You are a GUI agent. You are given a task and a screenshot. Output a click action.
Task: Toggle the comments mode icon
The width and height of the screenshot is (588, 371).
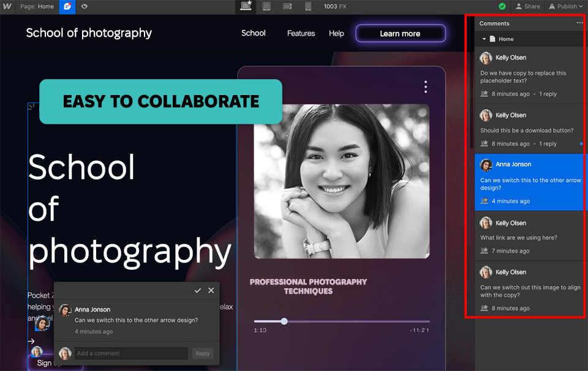[x=67, y=7]
